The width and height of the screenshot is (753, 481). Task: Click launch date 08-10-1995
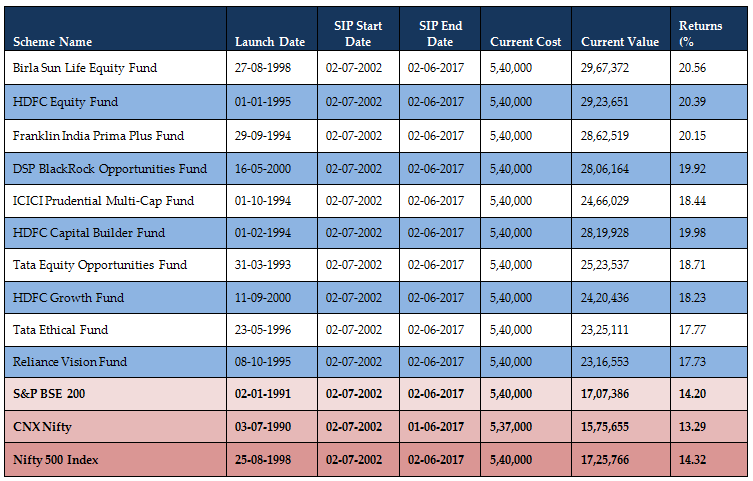coord(263,361)
